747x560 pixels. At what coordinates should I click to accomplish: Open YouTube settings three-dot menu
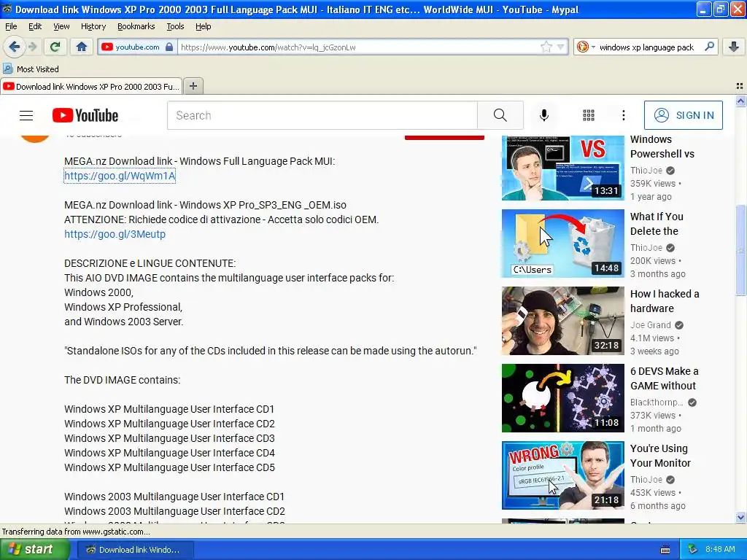(623, 115)
